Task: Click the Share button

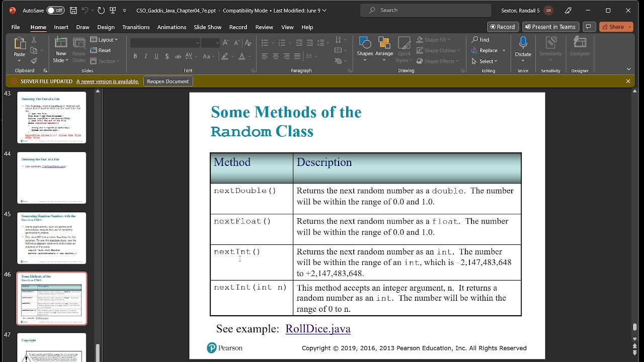Action: (616, 27)
